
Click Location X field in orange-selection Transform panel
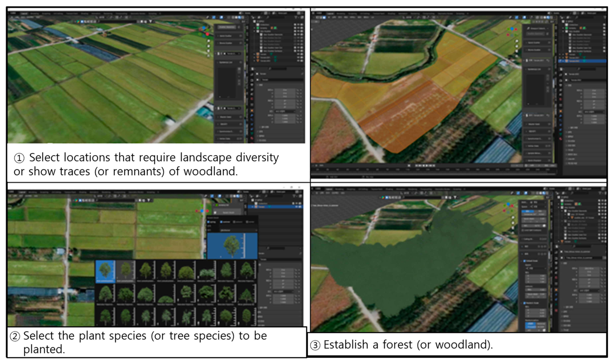click(x=594, y=91)
